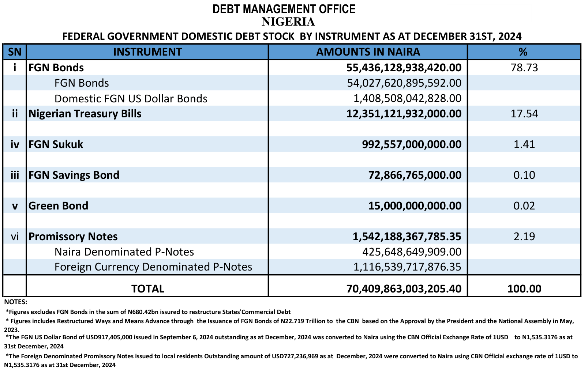Select the 0.02 percentage value
The width and height of the screenshot is (588, 374).
click(x=524, y=206)
